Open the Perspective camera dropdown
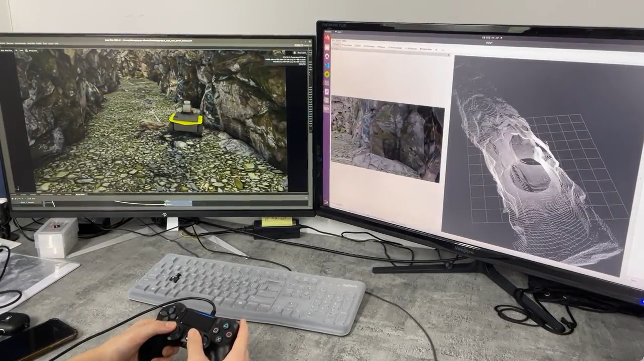Image resolution: width=644 pixels, height=361 pixels. pos(33,51)
